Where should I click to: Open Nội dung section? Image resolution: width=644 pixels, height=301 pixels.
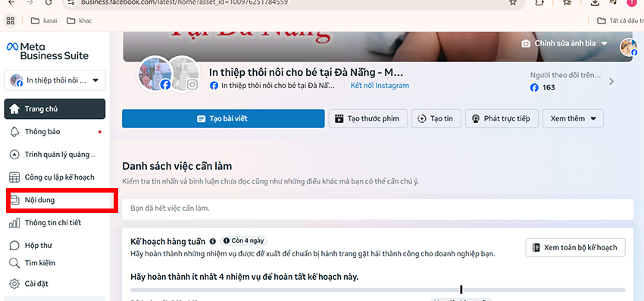[55, 200]
